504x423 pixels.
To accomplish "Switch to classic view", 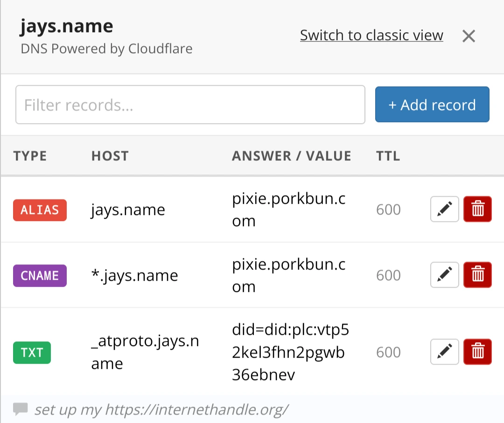I will [x=371, y=35].
